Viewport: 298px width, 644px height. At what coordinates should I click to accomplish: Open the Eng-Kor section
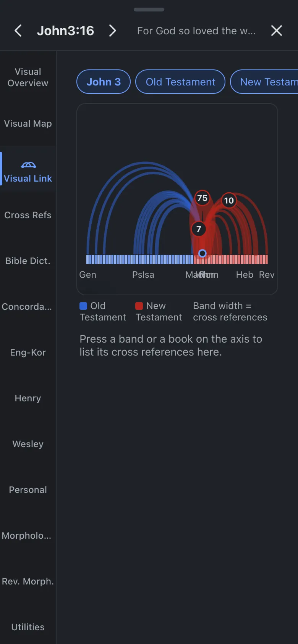tap(28, 353)
